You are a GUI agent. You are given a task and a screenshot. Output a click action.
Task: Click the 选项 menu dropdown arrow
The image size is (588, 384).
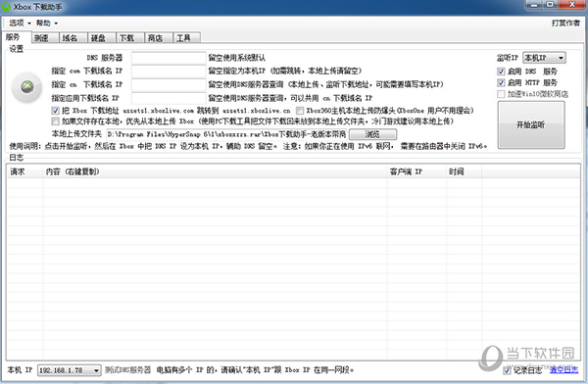pyautogui.click(x=29, y=24)
